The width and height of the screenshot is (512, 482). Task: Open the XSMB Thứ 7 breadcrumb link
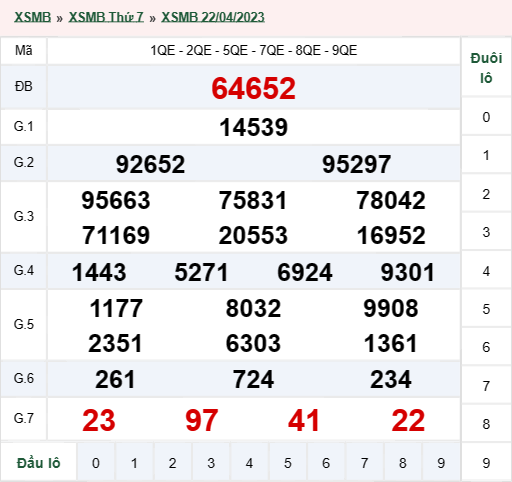106,17
